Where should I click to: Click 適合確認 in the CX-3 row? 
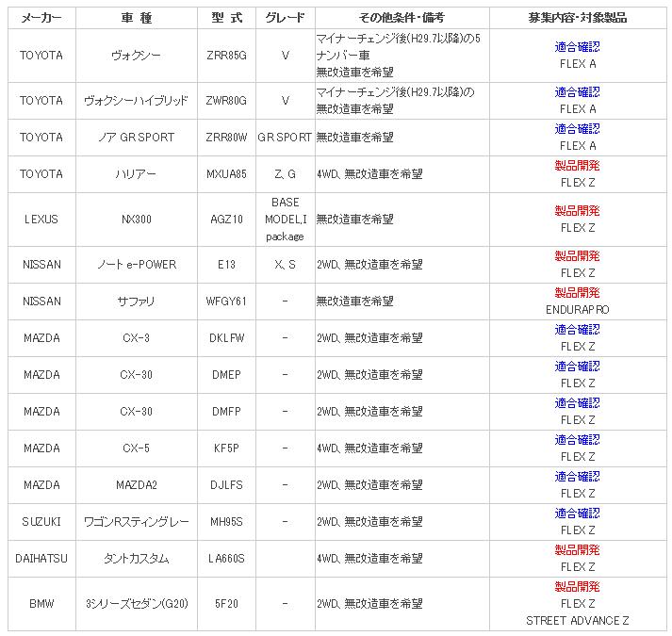pos(578,330)
